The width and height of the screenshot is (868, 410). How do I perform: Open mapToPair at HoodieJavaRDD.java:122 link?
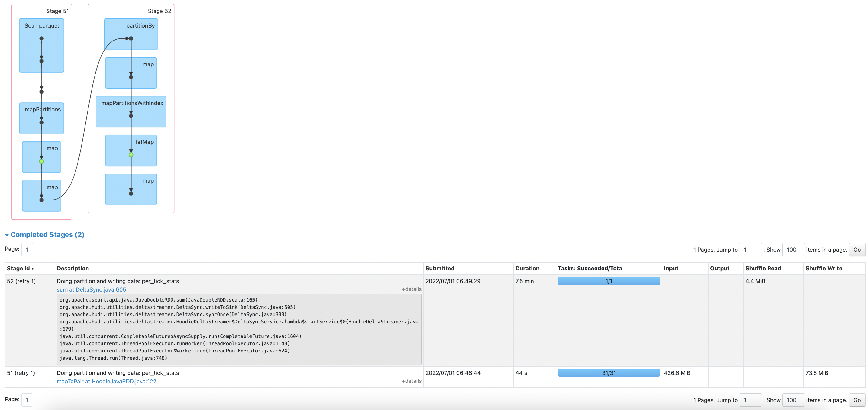106,382
